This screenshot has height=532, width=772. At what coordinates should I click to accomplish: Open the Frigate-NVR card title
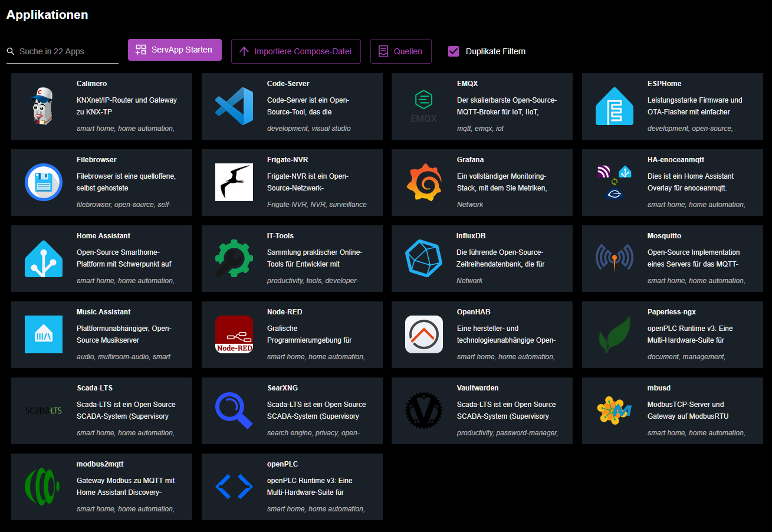(288, 160)
